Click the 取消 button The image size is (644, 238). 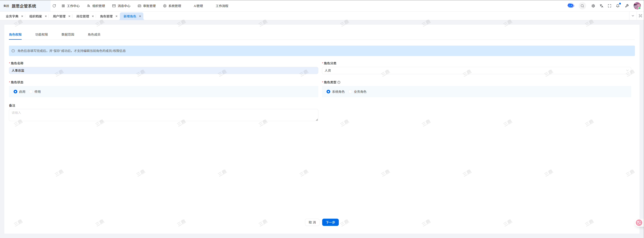coord(312,222)
